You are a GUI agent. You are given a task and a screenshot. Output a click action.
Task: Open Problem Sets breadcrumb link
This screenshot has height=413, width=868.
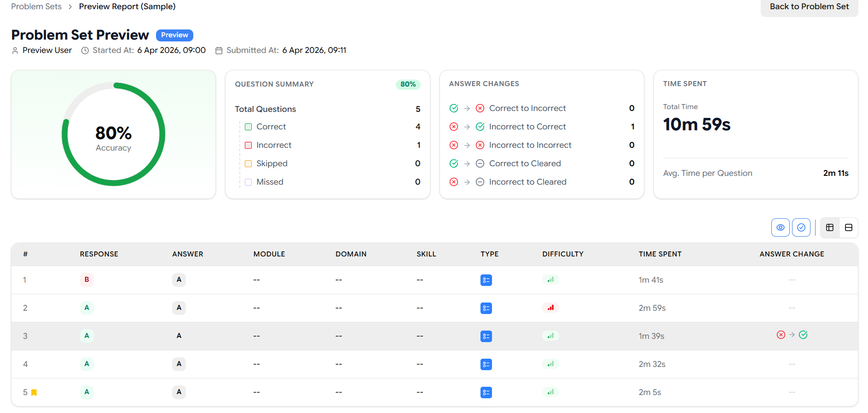tap(36, 6)
